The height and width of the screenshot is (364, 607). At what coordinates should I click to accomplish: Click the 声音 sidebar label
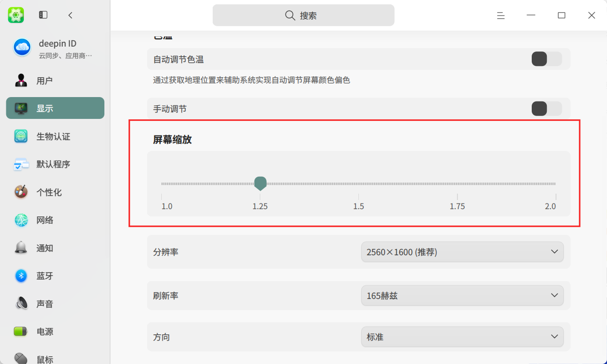click(x=45, y=304)
